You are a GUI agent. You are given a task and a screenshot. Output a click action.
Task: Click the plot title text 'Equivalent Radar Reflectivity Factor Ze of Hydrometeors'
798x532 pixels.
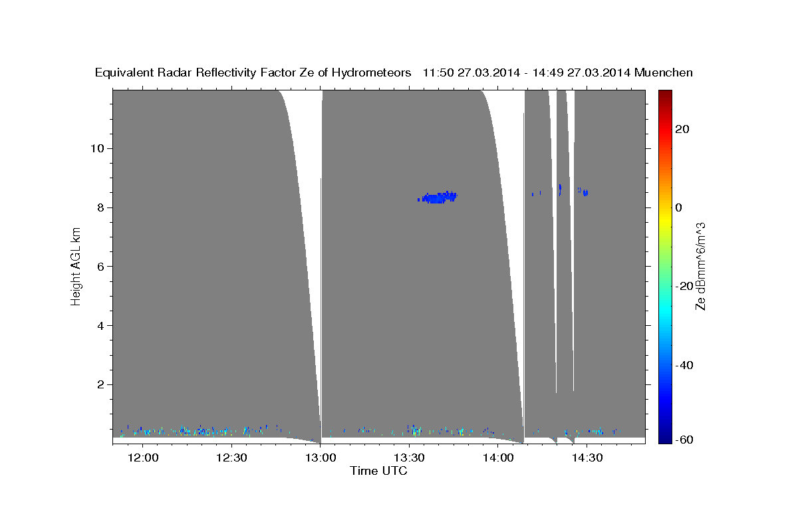(253, 73)
